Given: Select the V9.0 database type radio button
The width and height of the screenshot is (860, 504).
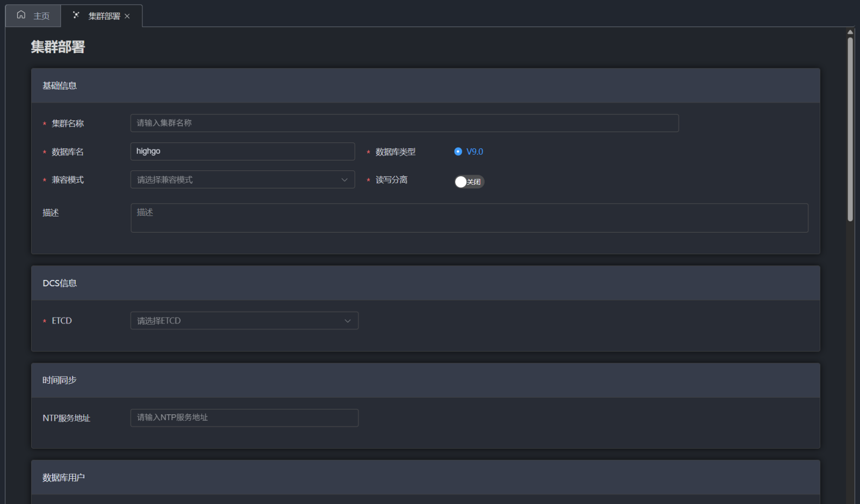Looking at the screenshot, I should [458, 152].
